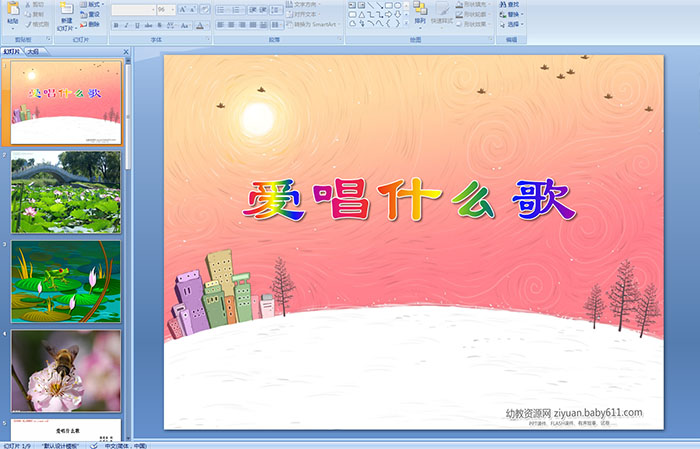Screen dimensions: 700x449
Task: Select the lotus pond slide 2 thumbnail
Action: coord(66,191)
